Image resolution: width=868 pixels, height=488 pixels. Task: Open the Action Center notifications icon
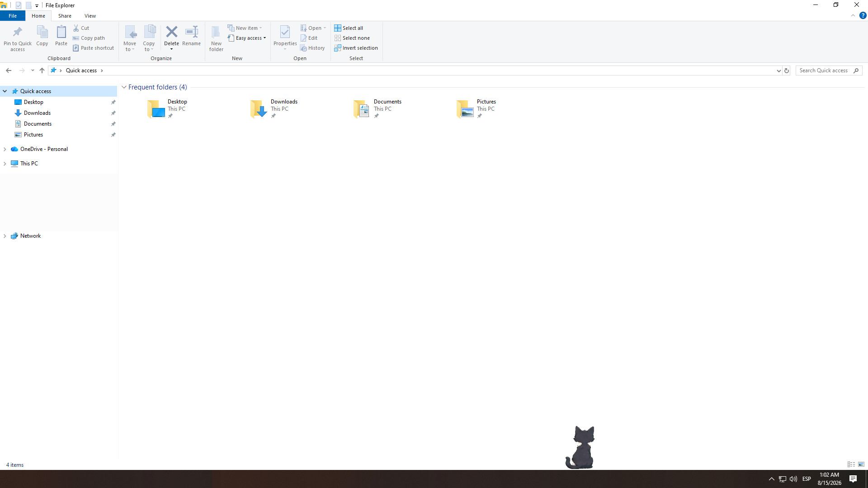853,479
